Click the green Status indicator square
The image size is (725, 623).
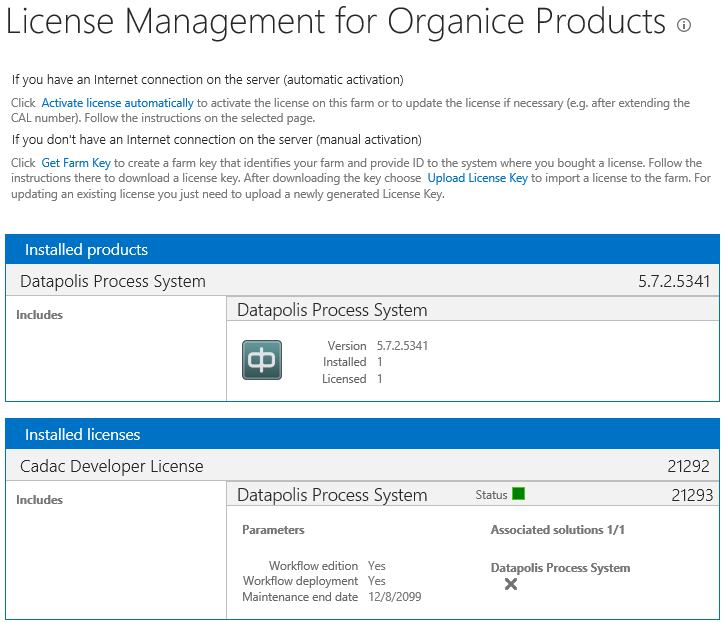tap(519, 494)
